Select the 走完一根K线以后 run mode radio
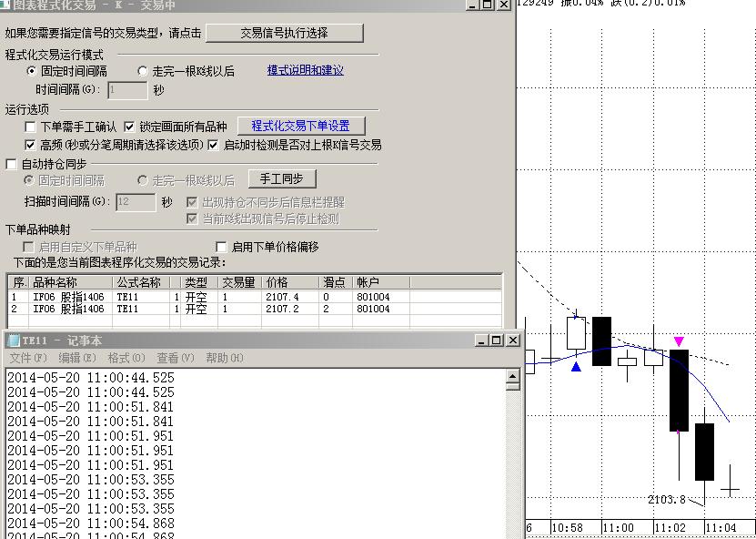 pyautogui.click(x=143, y=71)
